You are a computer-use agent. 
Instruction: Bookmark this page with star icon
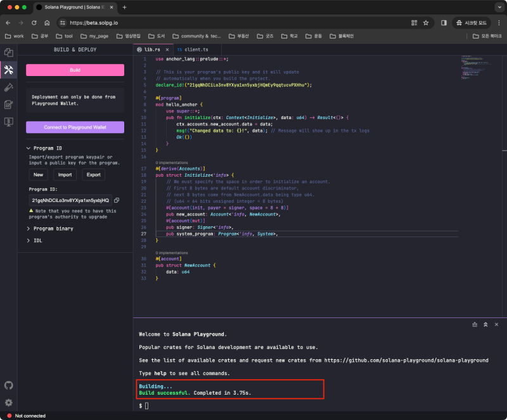click(x=426, y=23)
